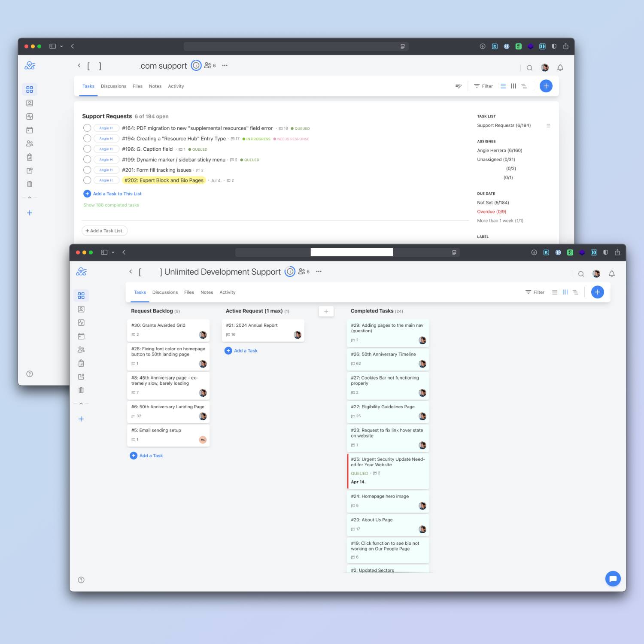Open ellipsis menu next to Unlimited Development Support
The image size is (644, 644).
(x=319, y=271)
